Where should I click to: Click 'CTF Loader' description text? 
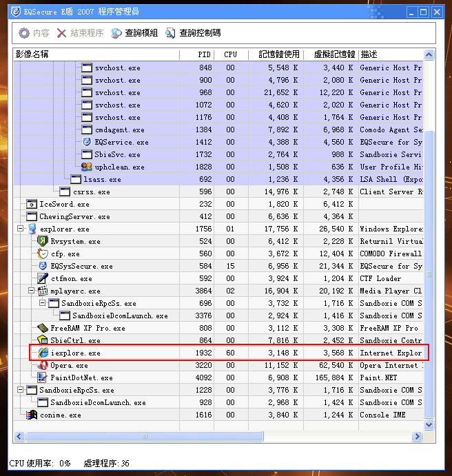380,278
